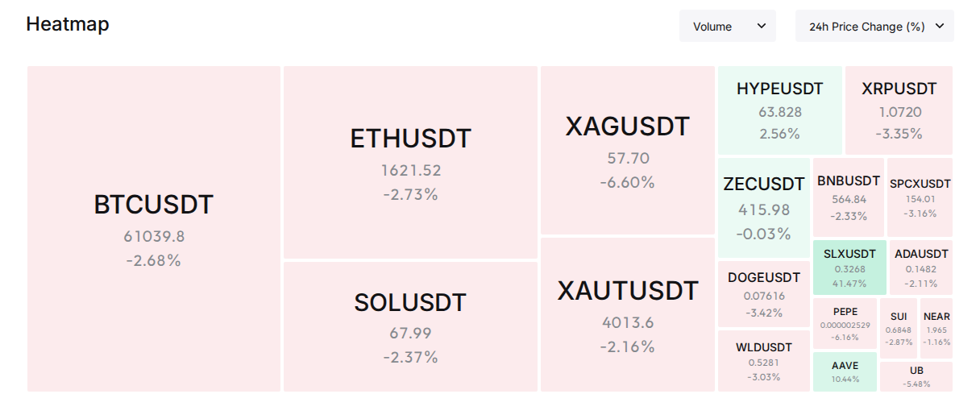
Task: Open the Volume dropdown
Action: pos(728,26)
